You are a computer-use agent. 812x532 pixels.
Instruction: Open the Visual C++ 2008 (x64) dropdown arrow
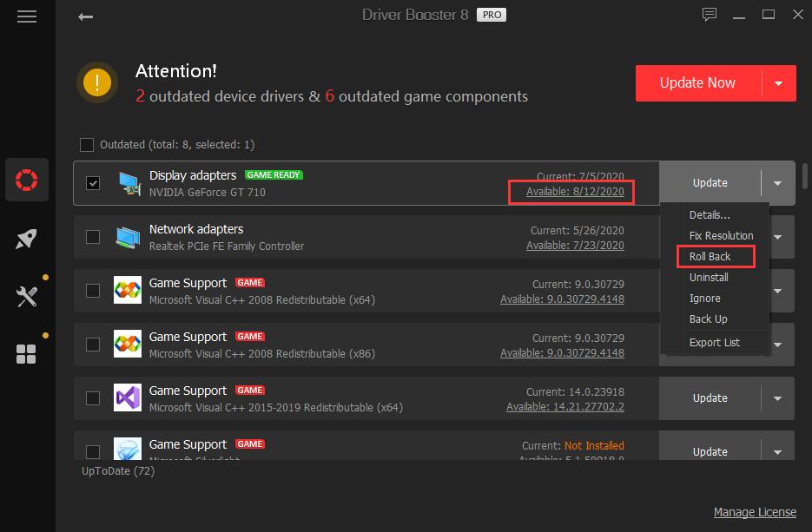tap(778, 291)
